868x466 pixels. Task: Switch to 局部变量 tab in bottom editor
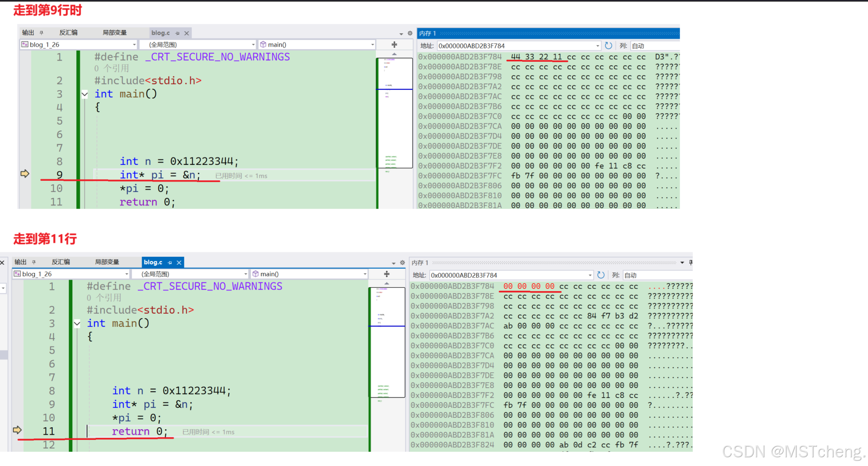click(x=107, y=262)
